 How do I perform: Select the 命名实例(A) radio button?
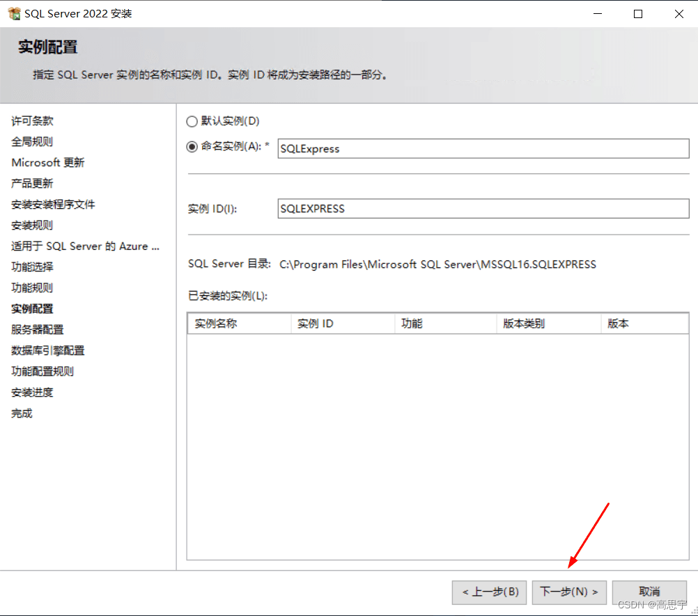(x=192, y=147)
